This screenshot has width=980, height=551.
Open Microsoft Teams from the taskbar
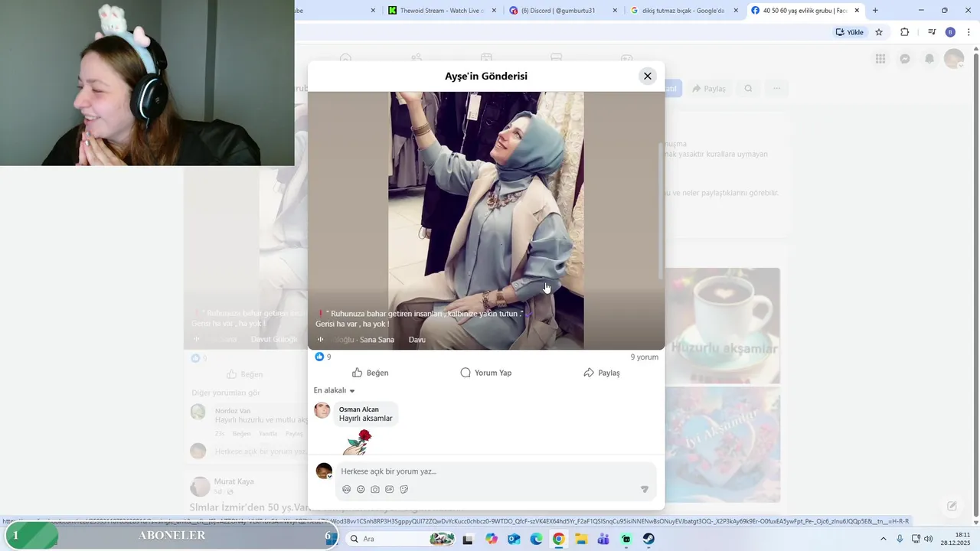pos(603,539)
